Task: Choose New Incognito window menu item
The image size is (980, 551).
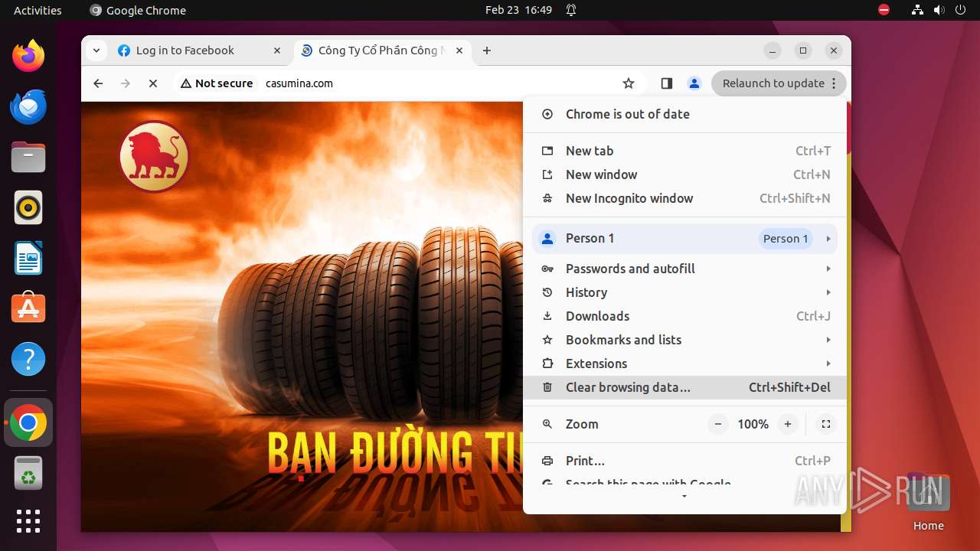Action: tap(684, 198)
